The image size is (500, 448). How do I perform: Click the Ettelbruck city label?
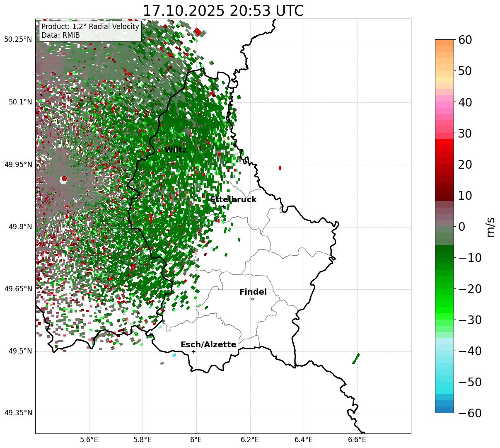pos(233,200)
